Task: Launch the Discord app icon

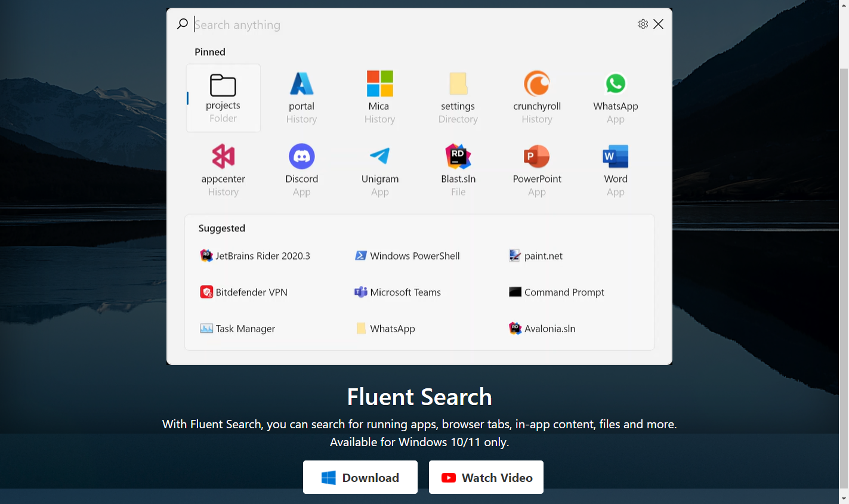Action: [x=302, y=156]
